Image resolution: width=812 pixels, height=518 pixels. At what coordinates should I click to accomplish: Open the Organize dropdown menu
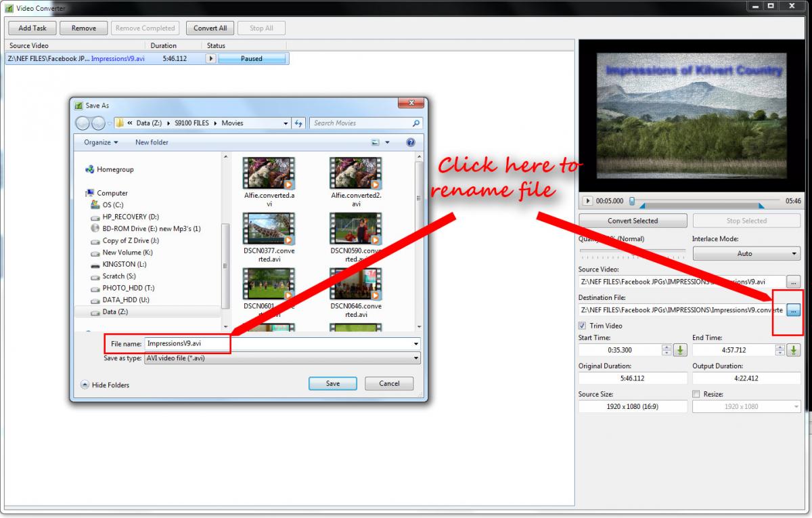101,142
